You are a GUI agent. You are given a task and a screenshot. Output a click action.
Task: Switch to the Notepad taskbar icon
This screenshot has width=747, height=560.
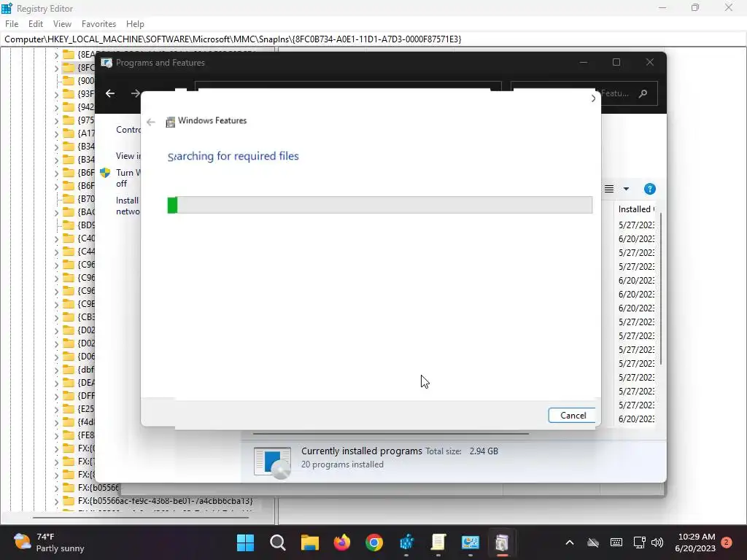pos(438,542)
